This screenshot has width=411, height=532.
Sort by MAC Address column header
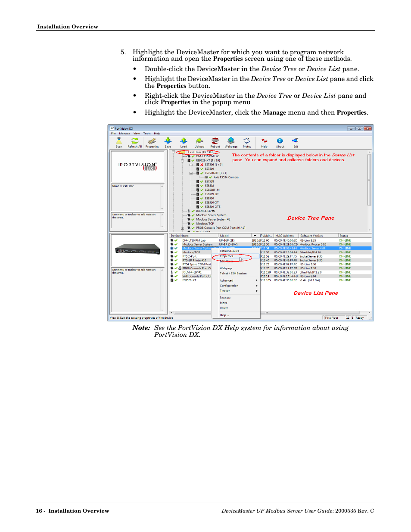click(286, 236)
